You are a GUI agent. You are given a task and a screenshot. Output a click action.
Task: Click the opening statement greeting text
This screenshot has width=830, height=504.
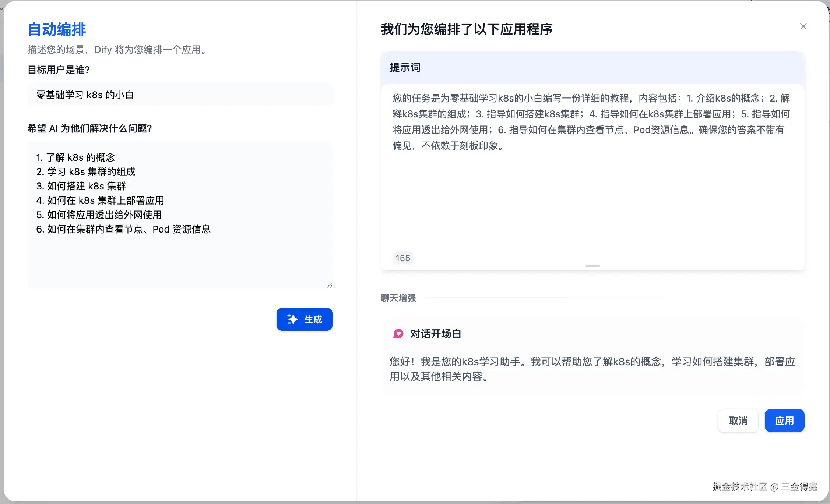click(592, 369)
